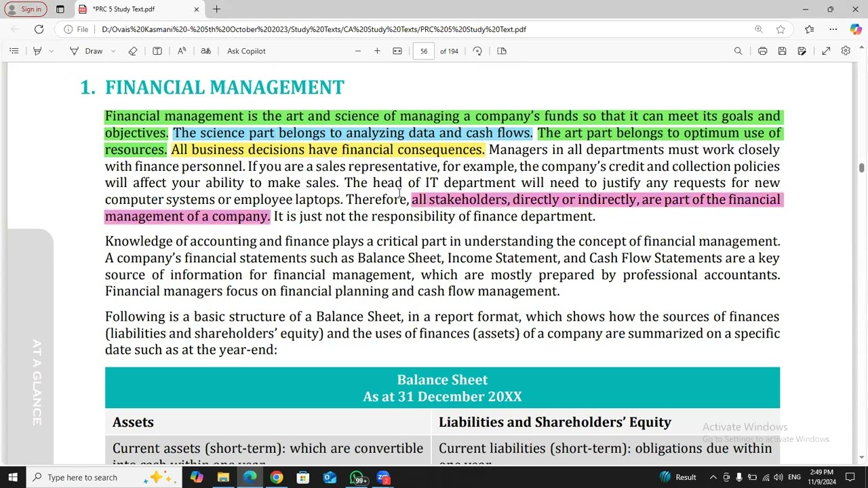Open PDF viewer settings gear
The height and width of the screenshot is (488, 868).
tap(846, 51)
